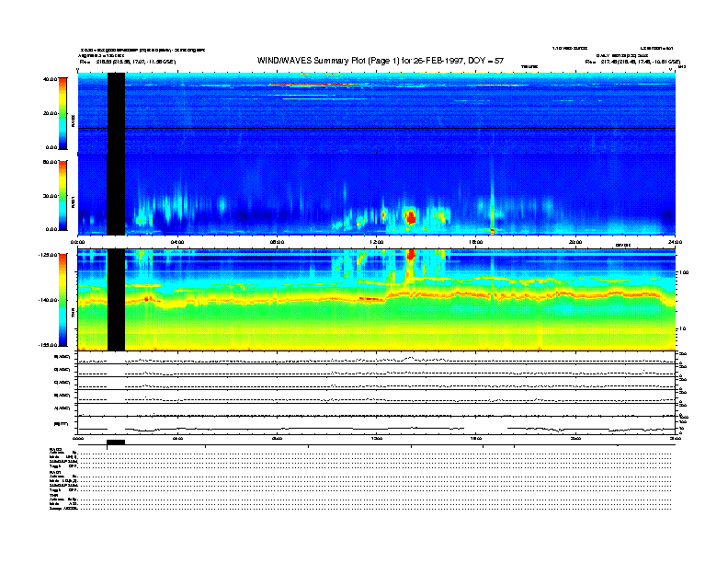Click the TNR heading in status rows
The image size is (728, 563).
pos(53,496)
